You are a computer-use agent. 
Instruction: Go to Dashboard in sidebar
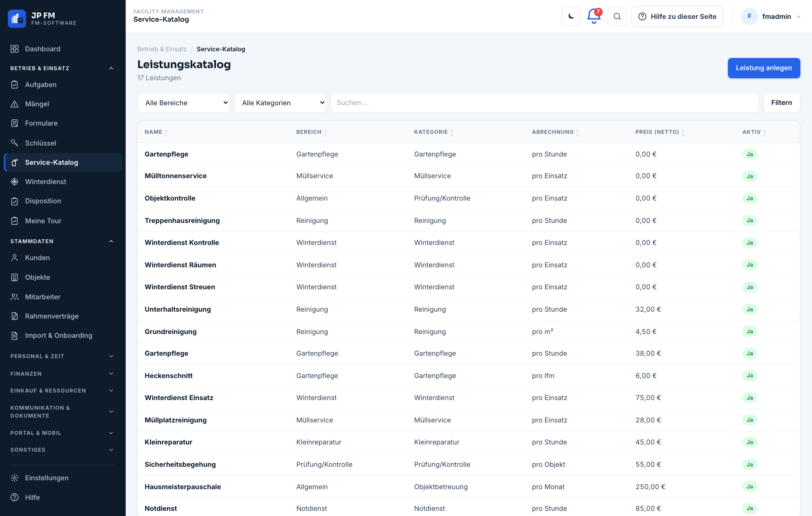point(63,49)
